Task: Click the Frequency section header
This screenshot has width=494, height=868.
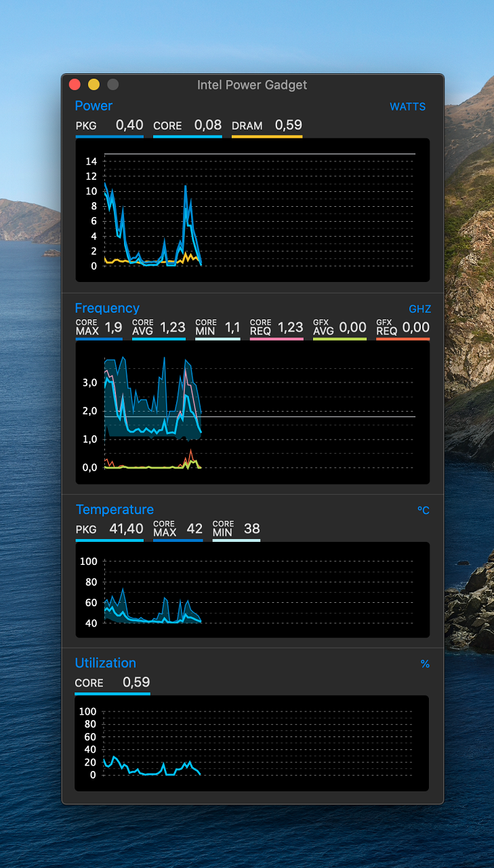Action: 107,308
